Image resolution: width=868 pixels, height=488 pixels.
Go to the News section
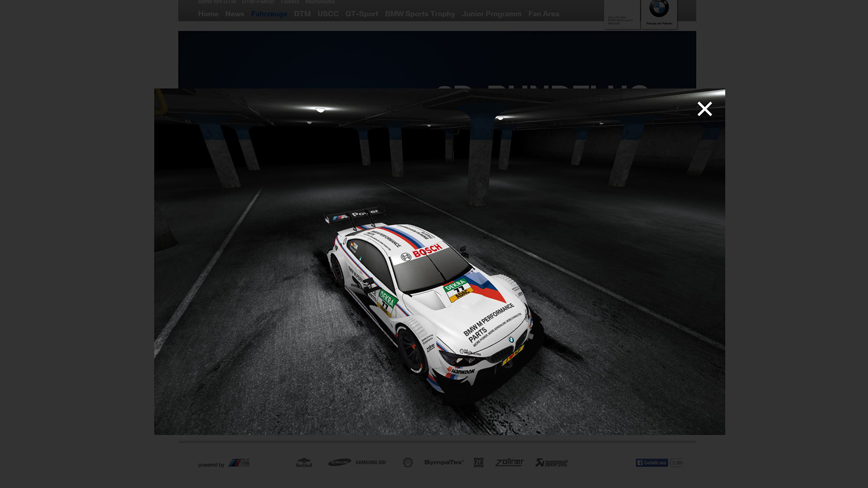(235, 14)
